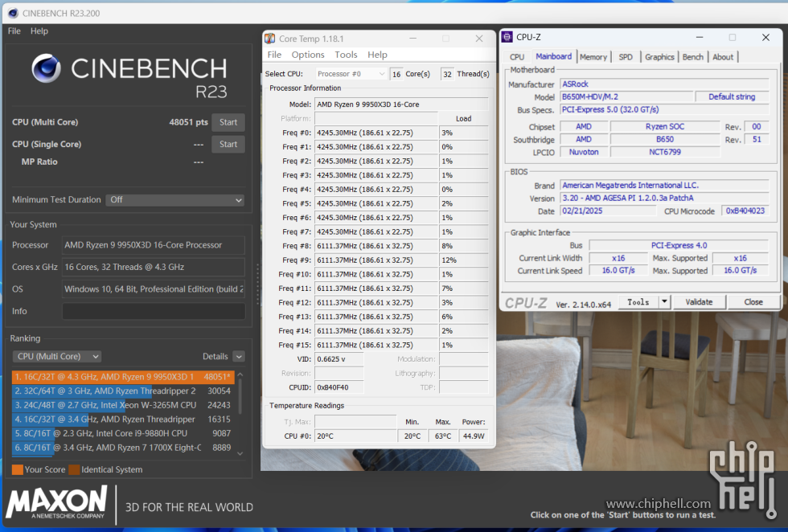Click the CPUID 0xB40F40 value
Image resolution: width=788 pixels, height=532 pixels.
click(339, 387)
